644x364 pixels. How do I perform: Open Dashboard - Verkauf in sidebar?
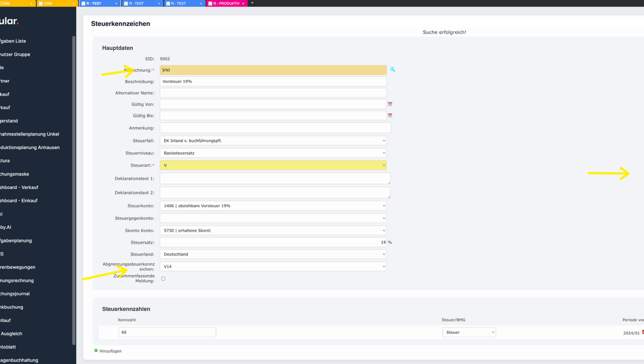point(19,187)
